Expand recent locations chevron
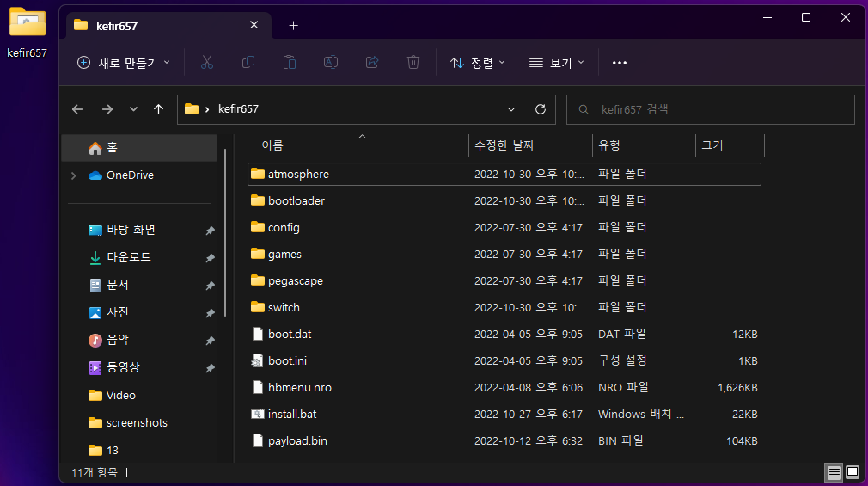The image size is (868, 486). [133, 109]
